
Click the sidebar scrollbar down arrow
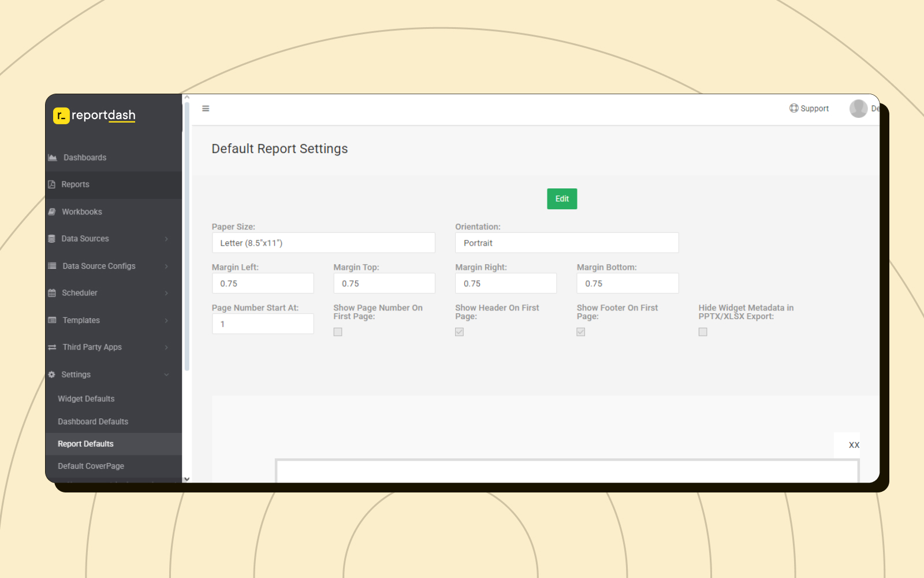(x=187, y=479)
